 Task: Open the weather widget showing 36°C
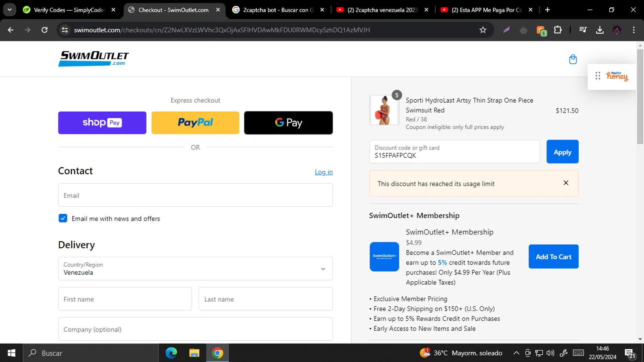pos(461,353)
